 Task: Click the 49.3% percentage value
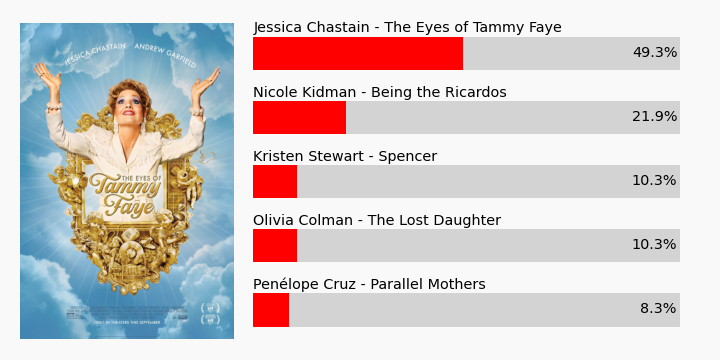pyautogui.click(x=655, y=53)
